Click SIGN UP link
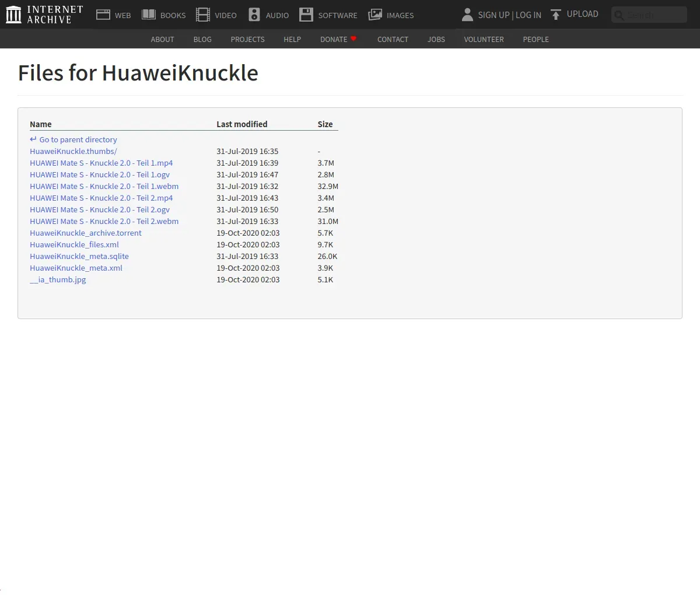 pos(494,15)
